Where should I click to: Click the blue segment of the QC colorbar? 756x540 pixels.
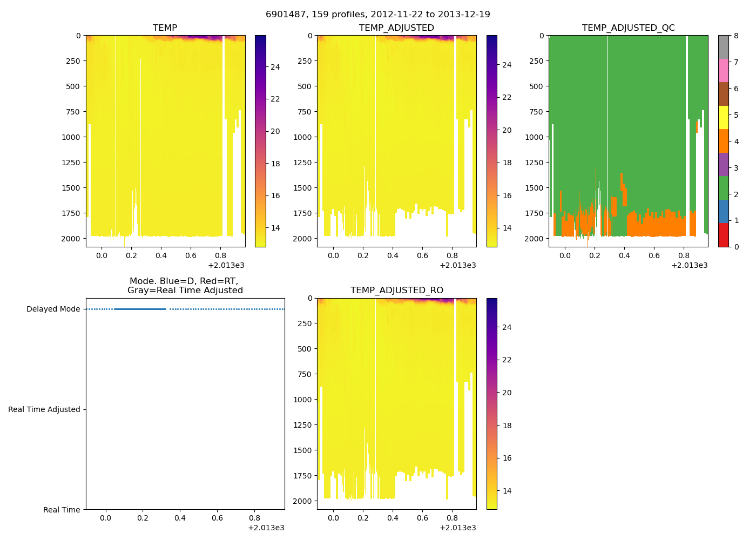coord(723,211)
